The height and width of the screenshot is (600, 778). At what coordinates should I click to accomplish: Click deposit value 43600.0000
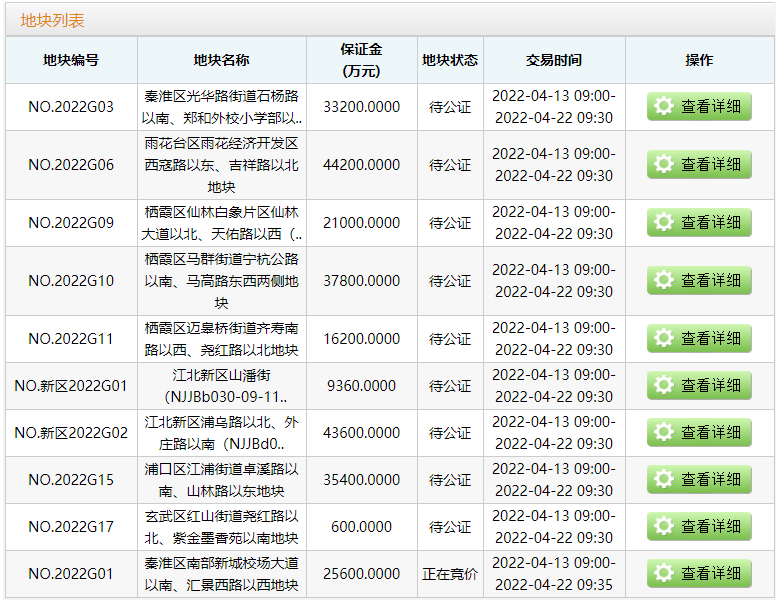[361, 433]
